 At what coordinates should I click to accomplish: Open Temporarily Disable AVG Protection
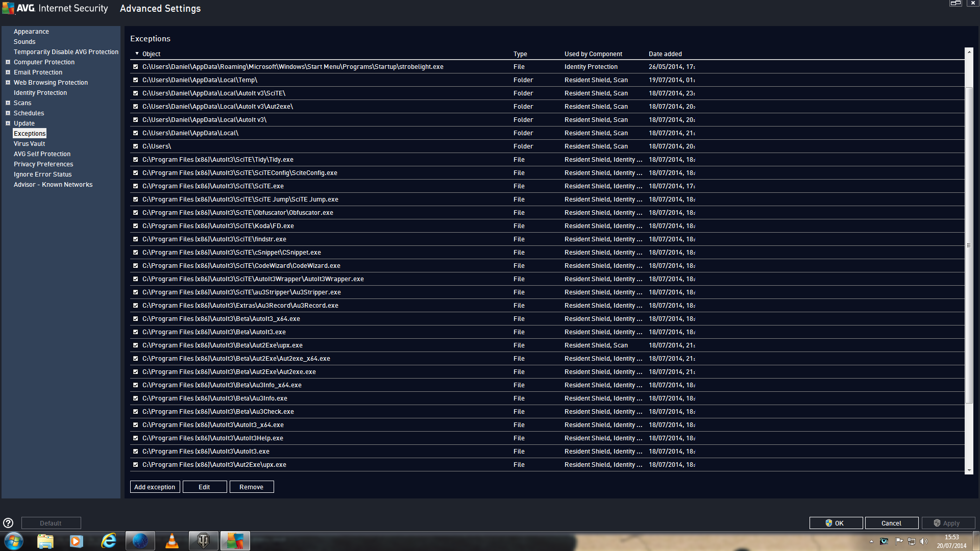click(x=66, y=52)
